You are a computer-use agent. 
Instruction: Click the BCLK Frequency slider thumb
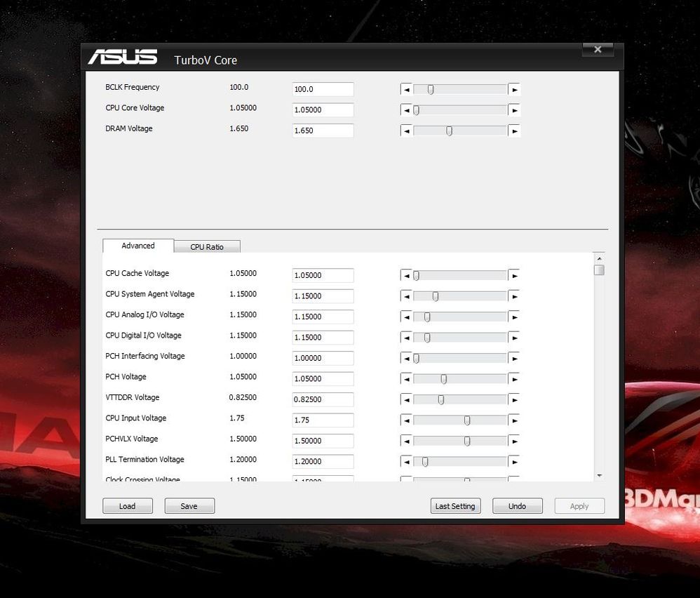tap(431, 89)
